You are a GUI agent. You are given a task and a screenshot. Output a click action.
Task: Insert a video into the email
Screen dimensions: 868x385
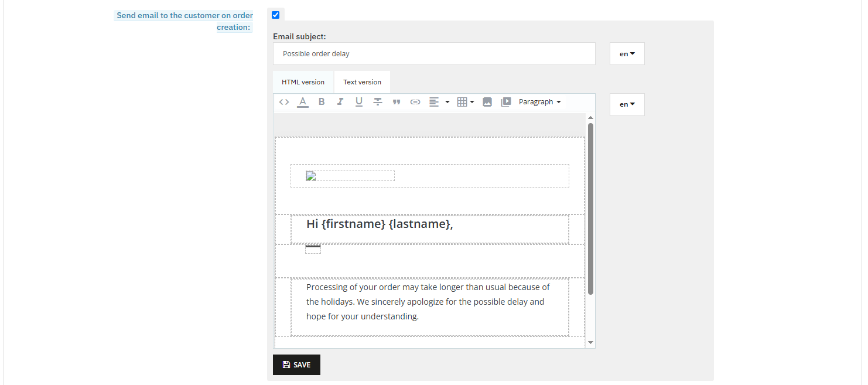(x=506, y=102)
